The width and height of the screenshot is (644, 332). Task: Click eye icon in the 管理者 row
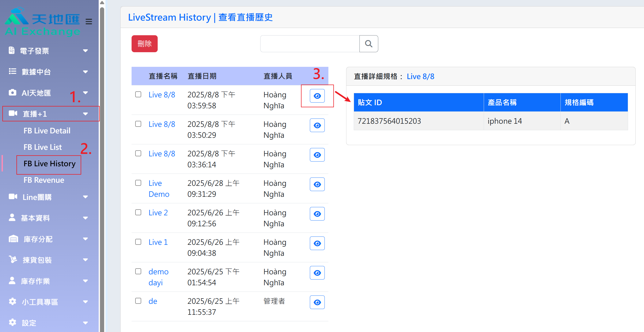tap(317, 302)
